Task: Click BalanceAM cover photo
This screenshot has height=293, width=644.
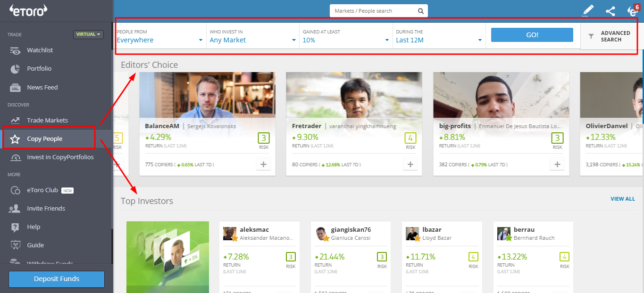Action: tap(207, 95)
